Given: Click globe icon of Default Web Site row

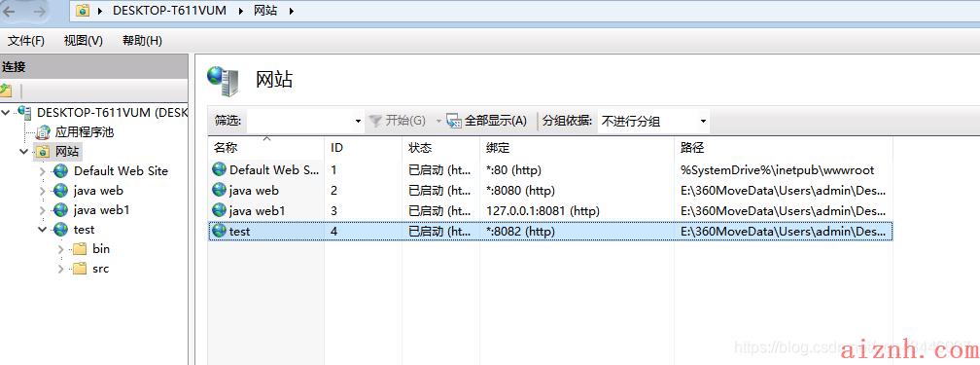Looking at the screenshot, I should (x=219, y=169).
